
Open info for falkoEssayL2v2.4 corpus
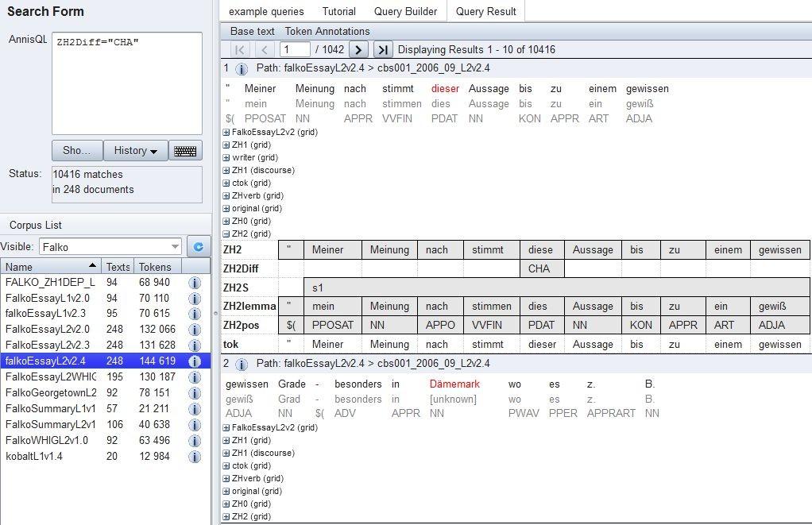pyautogui.click(x=194, y=361)
